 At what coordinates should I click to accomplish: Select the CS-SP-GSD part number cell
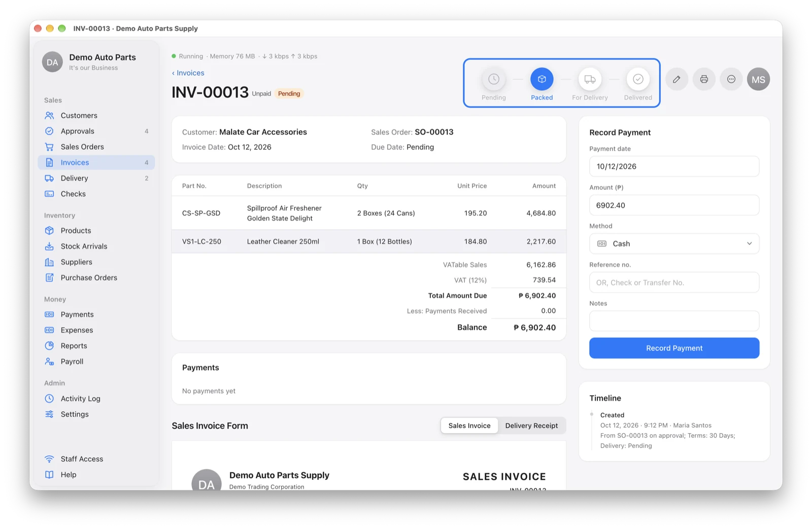click(x=201, y=214)
